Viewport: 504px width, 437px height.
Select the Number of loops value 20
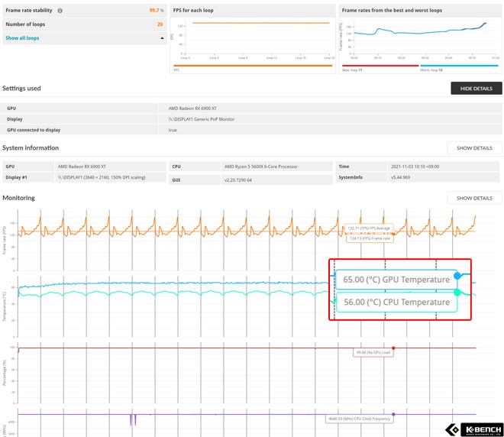160,24
